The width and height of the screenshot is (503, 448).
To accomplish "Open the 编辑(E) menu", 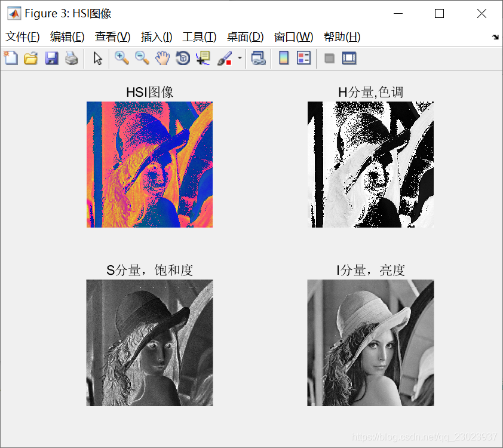I will pyautogui.click(x=68, y=37).
